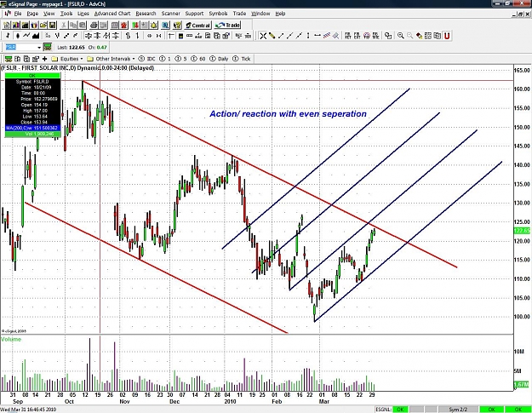
Task: Select the vertical line drawing tool
Action: click(308, 36)
